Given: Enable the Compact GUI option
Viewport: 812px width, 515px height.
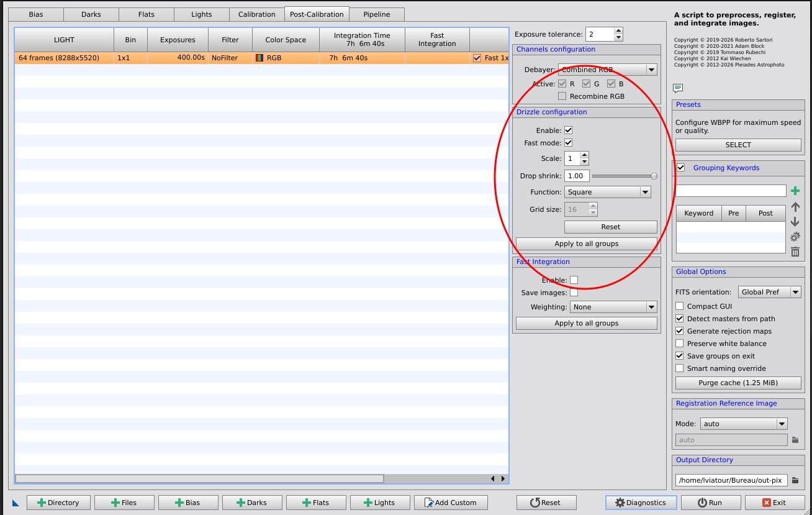Looking at the screenshot, I should [679, 306].
